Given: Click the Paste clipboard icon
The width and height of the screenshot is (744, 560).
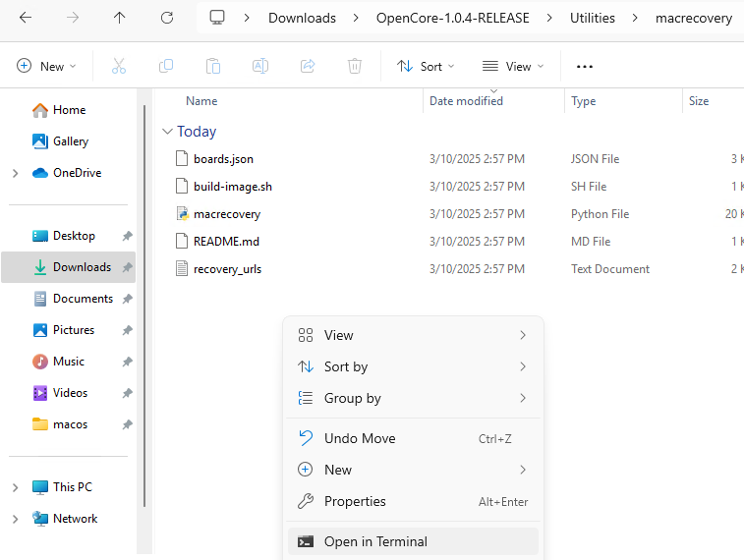Looking at the screenshot, I should 213,66.
